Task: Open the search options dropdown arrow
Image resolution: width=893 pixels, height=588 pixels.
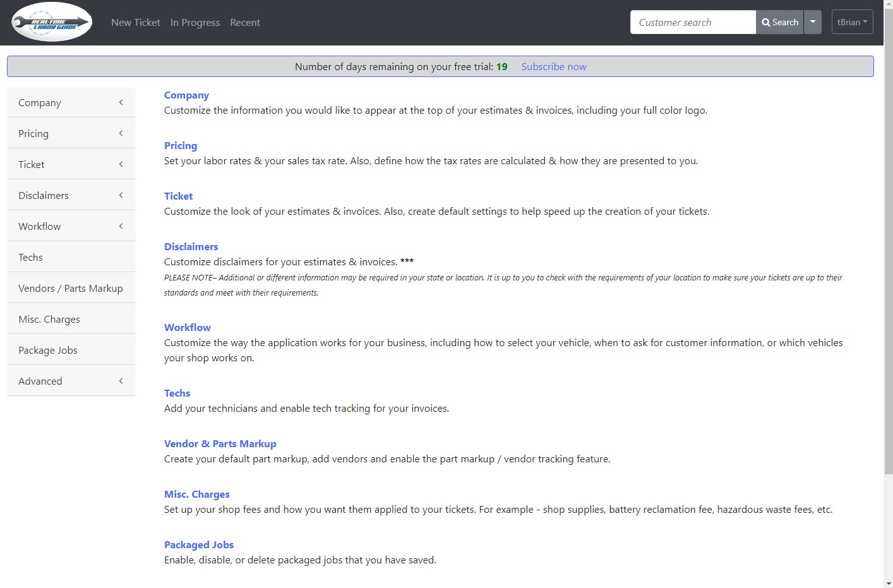Action: (813, 22)
